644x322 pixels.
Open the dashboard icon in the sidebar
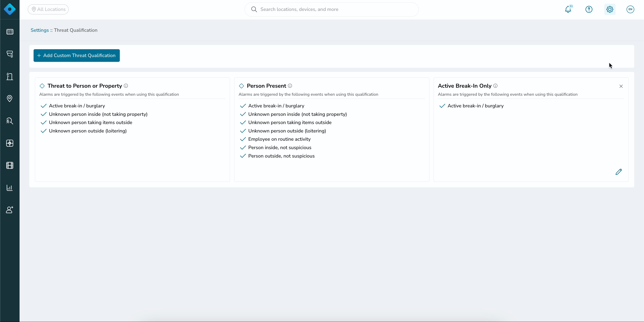click(x=10, y=32)
